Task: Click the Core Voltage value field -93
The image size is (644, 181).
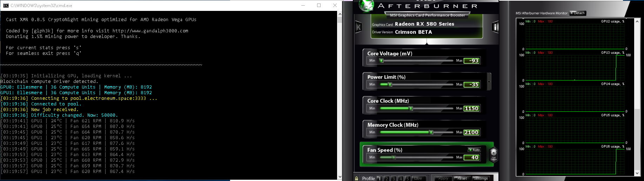Action: point(472,60)
